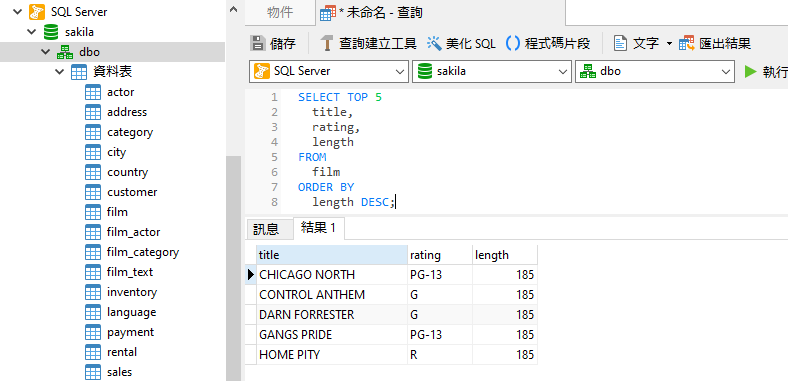The image size is (788, 381).
Task: Click the inventory table icon
Action: 93,292
